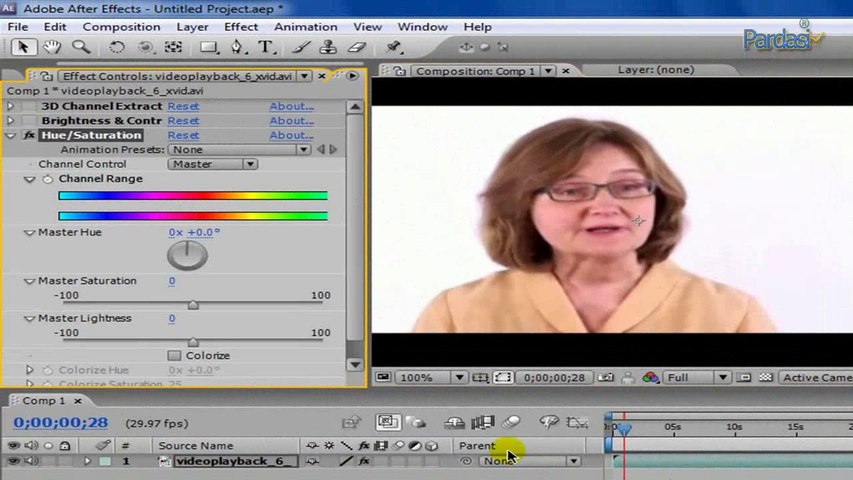Image resolution: width=853 pixels, height=480 pixels.
Task: Hide the videoplayback_6_ layer video
Action: pyautogui.click(x=14, y=461)
